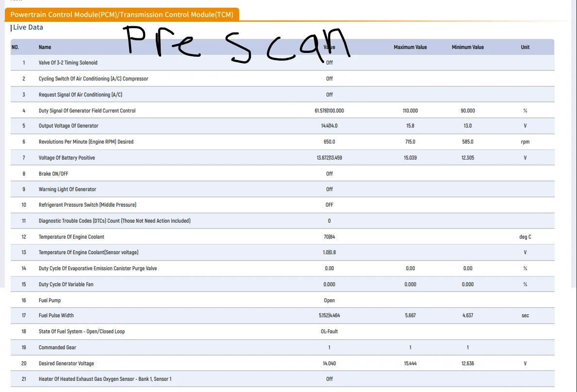This screenshot has height=392, width=577.
Task: Select the Voltage Of Battery Positive entry
Action: [67, 158]
